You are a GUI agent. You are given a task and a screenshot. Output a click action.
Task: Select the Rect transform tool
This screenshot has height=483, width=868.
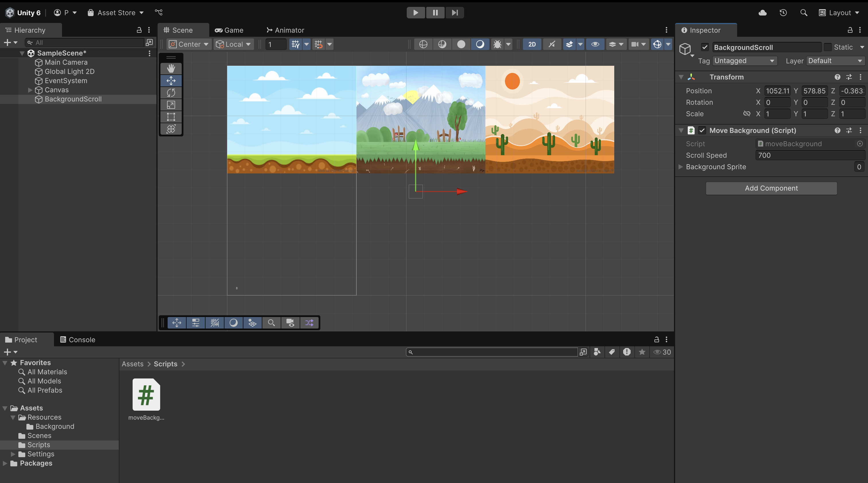pyautogui.click(x=171, y=117)
